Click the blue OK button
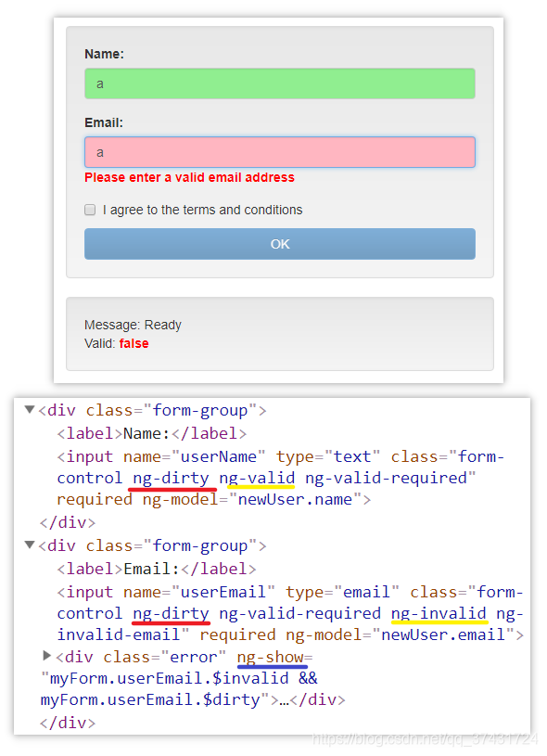This screenshot has height=756, width=547. pyautogui.click(x=279, y=244)
